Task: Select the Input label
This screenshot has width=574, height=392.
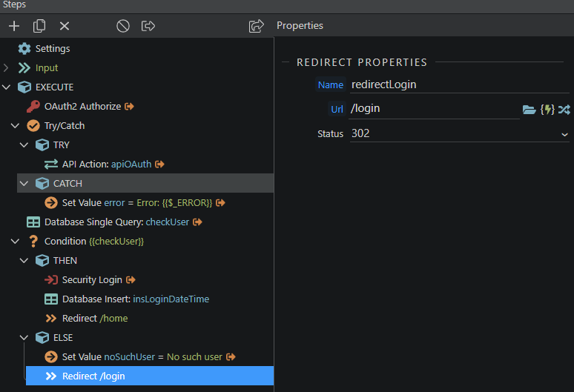Action: pos(47,68)
